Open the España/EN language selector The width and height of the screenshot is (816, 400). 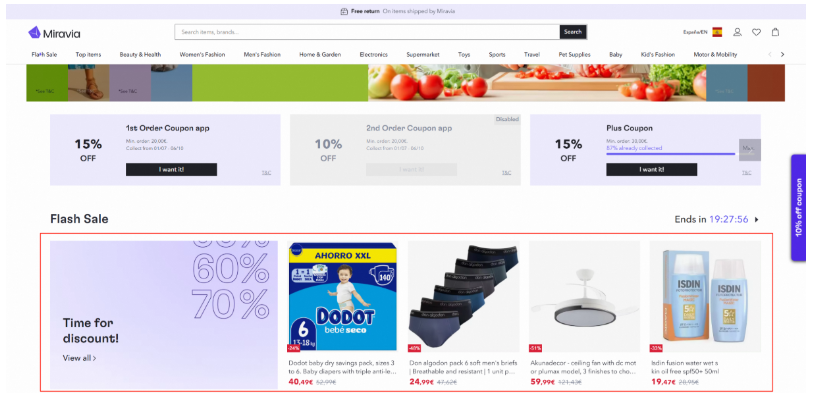click(695, 32)
